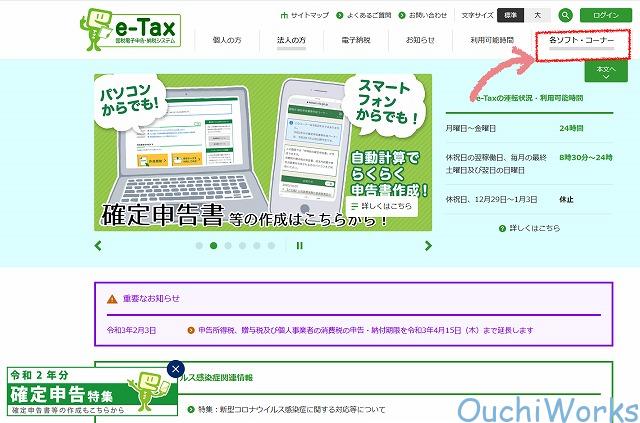Viewport: 640px width, 423px height.
Task: Go to the previous carousel slide
Action: 98,245
